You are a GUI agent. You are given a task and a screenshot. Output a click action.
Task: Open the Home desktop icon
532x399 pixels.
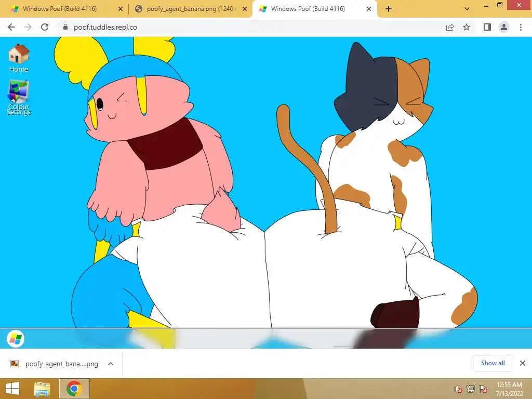(19, 58)
